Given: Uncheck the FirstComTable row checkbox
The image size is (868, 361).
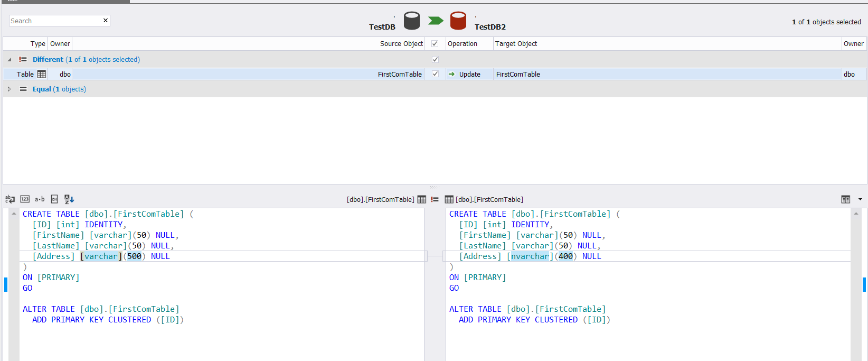Looking at the screenshot, I should point(435,75).
